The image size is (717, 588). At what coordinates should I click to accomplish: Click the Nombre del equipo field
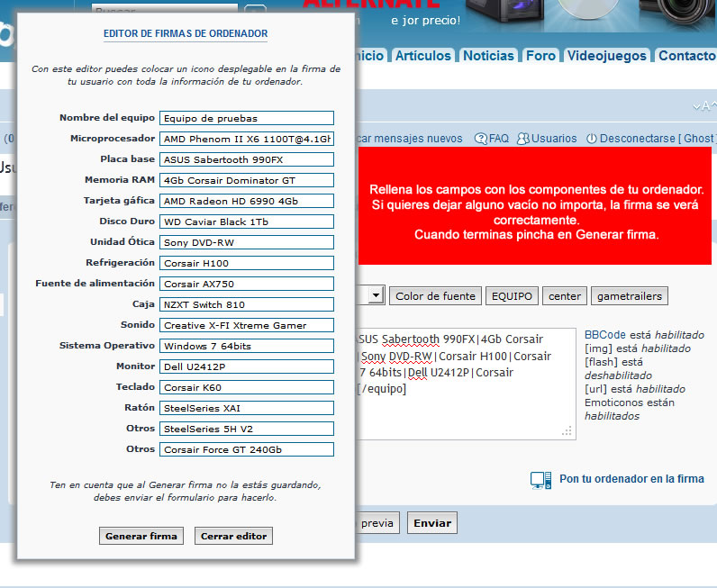[x=247, y=118]
